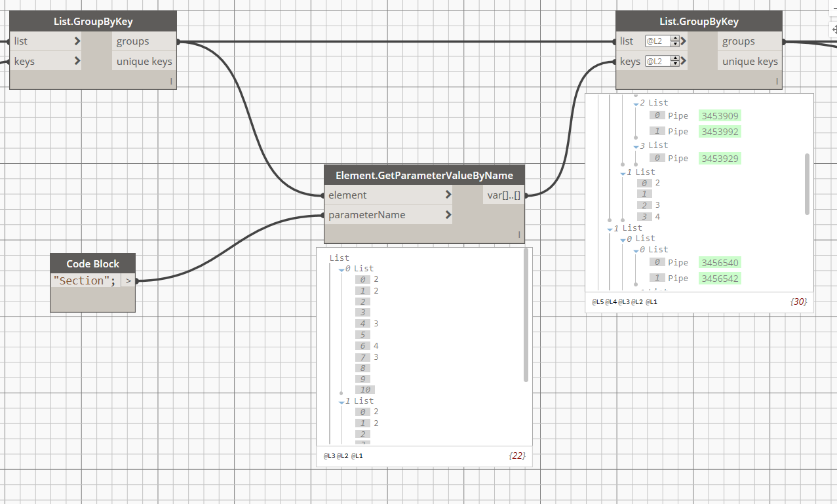Collapse 3 List containing Pipe 3453929

click(x=636, y=146)
